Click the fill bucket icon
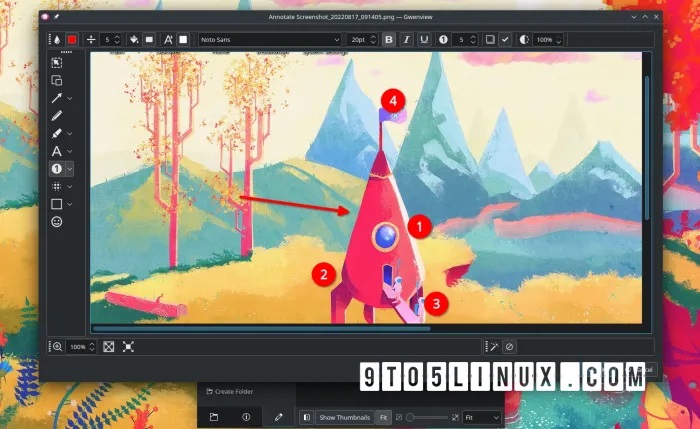Image resolution: width=700 pixels, height=429 pixels. point(133,40)
